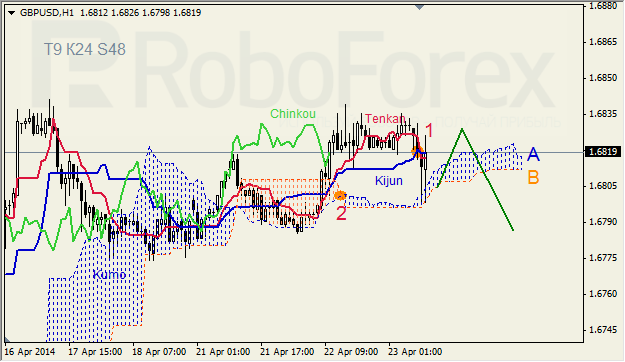Select the blue letter A marker
Viewport: 625px width, 362px height.
coord(533,154)
